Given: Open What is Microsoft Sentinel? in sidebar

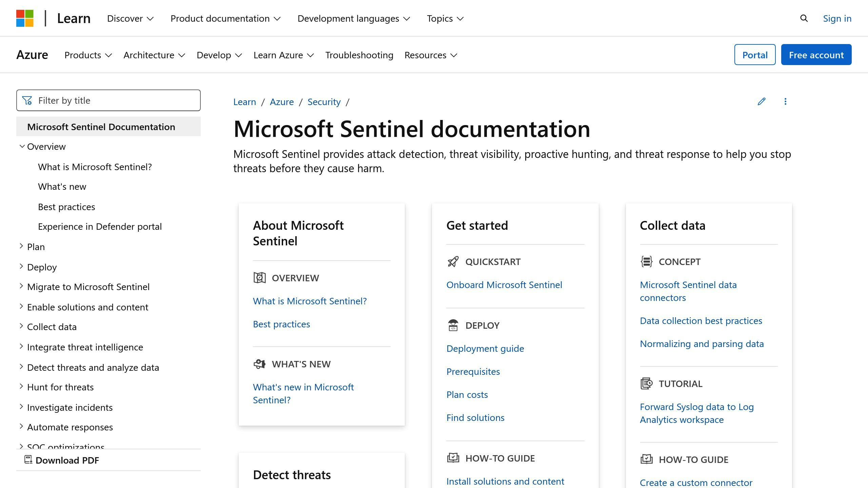Looking at the screenshot, I should point(95,167).
